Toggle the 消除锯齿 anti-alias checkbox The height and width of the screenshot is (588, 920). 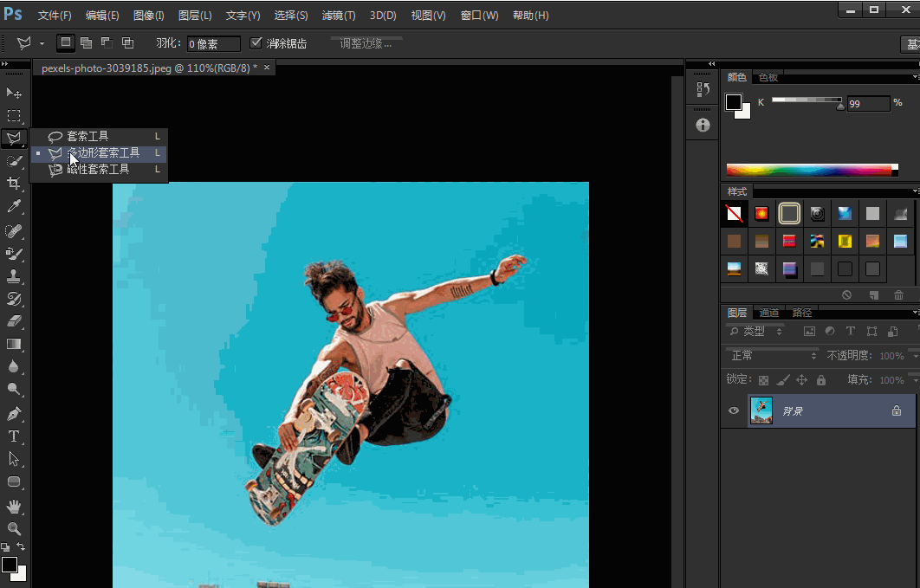[x=256, y=43]
